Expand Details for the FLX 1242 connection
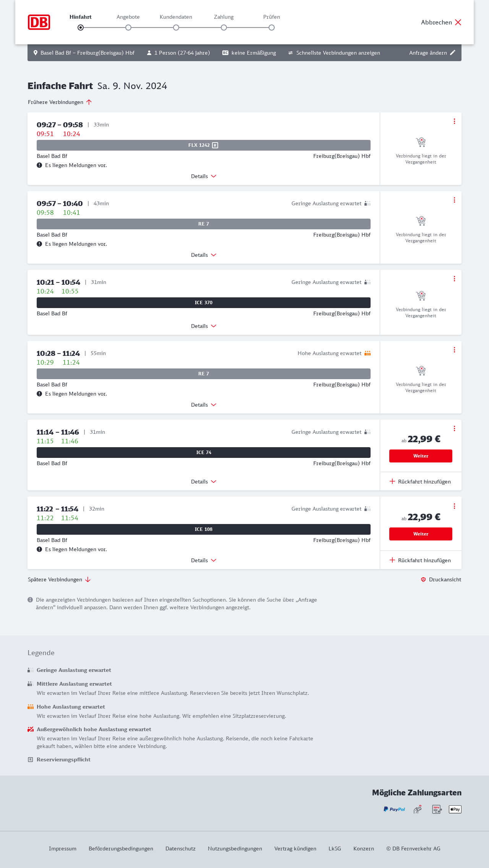489x868 pixels. (204, 176)
